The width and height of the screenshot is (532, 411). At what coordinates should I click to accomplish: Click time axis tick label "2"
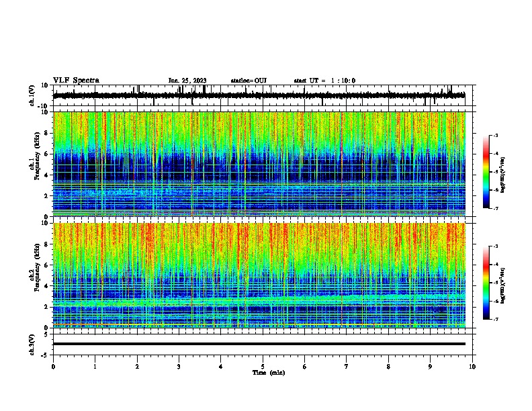tap(137, 367)
